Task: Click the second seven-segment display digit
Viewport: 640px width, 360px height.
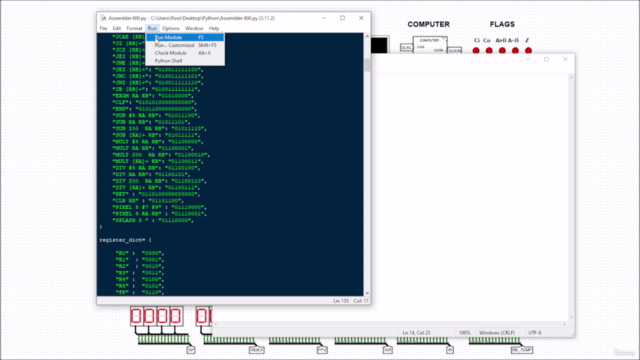Action: 149,316
